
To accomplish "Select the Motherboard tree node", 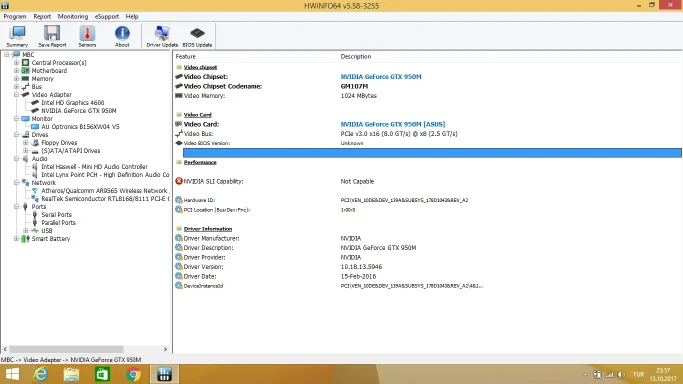I will pos(49,71).
